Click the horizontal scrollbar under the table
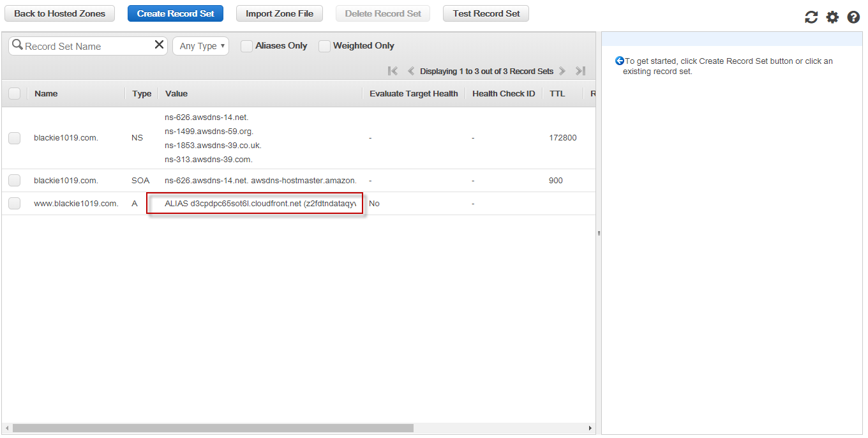Screen dimensions: 868x438 point(213,428)
